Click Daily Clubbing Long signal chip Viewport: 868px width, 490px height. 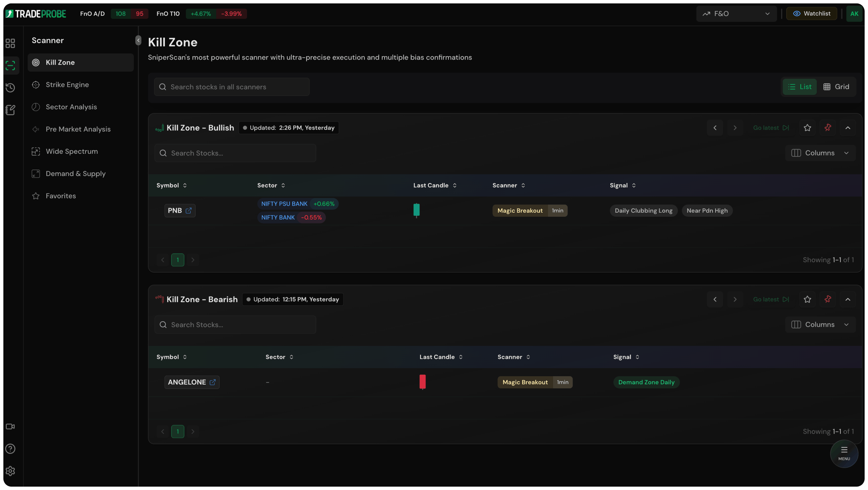click(x=643, y=211)
